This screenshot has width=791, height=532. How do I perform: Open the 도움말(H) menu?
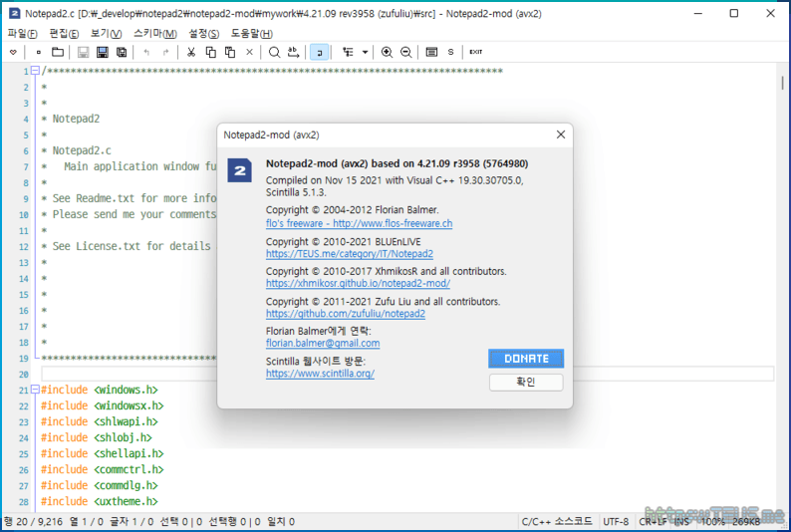click(x=252, y=33)
